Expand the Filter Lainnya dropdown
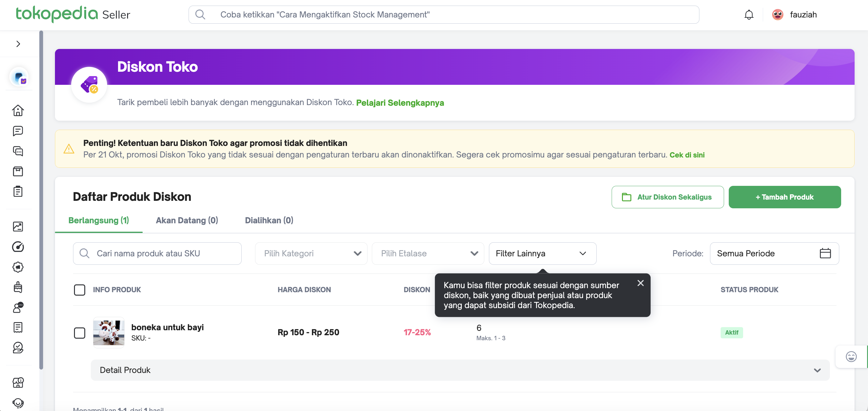 (x=542, y=254)
